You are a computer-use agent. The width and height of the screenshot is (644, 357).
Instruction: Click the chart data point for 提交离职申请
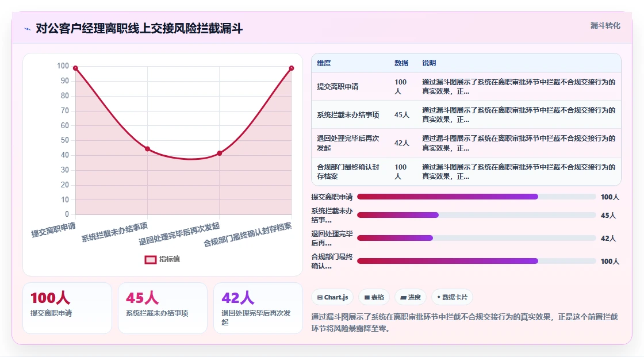[75, 68]
